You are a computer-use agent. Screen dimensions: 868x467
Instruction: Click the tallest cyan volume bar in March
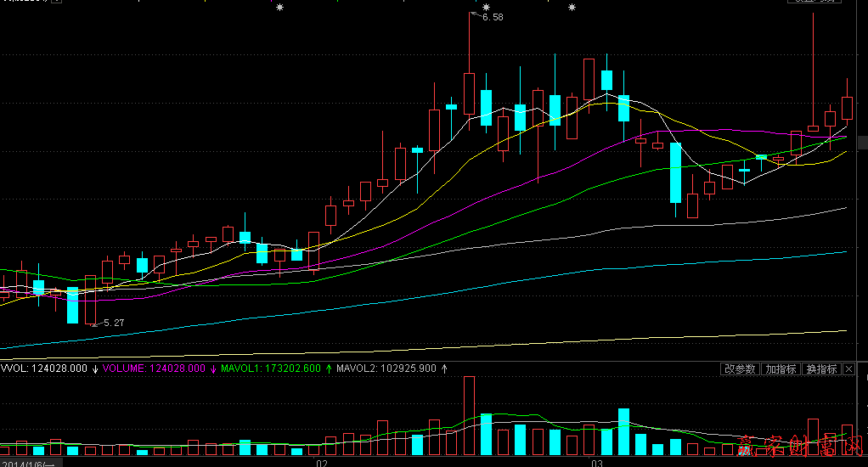click(623, 432)
